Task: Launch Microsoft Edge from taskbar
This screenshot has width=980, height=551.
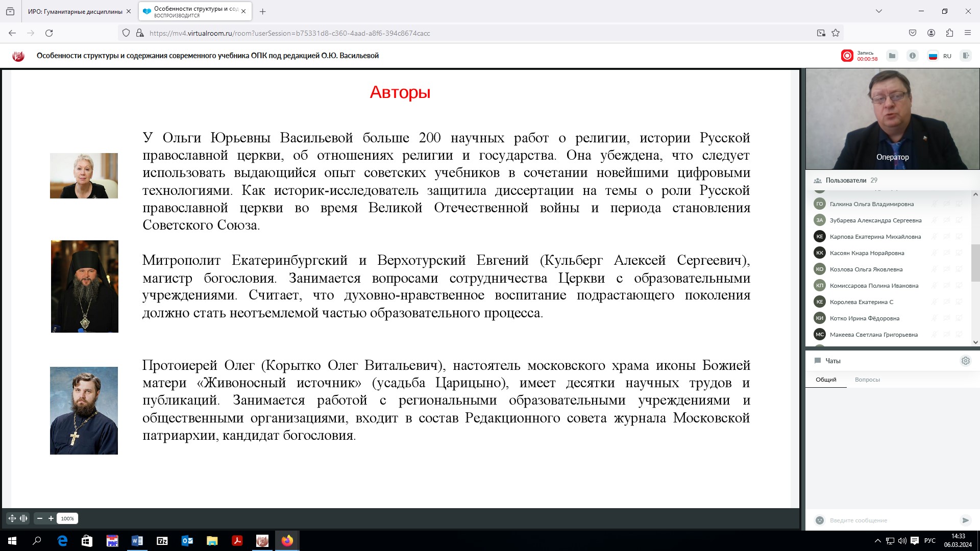Action: (62, 541)
